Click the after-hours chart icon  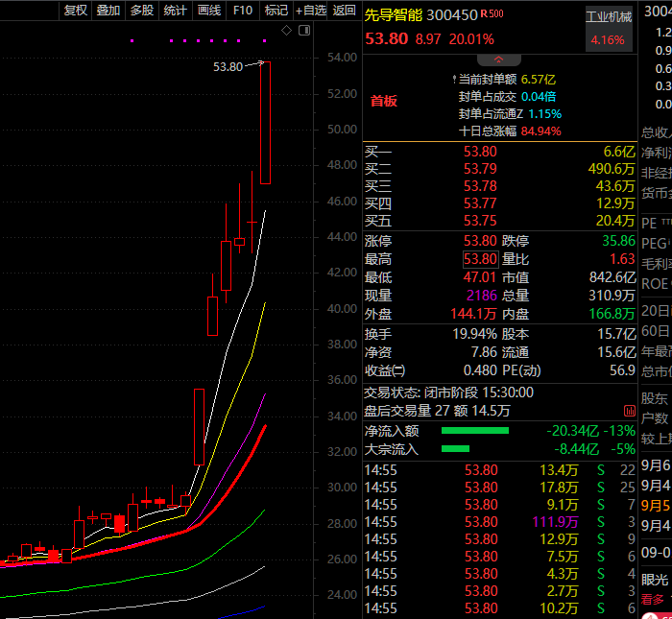point(630,412)
